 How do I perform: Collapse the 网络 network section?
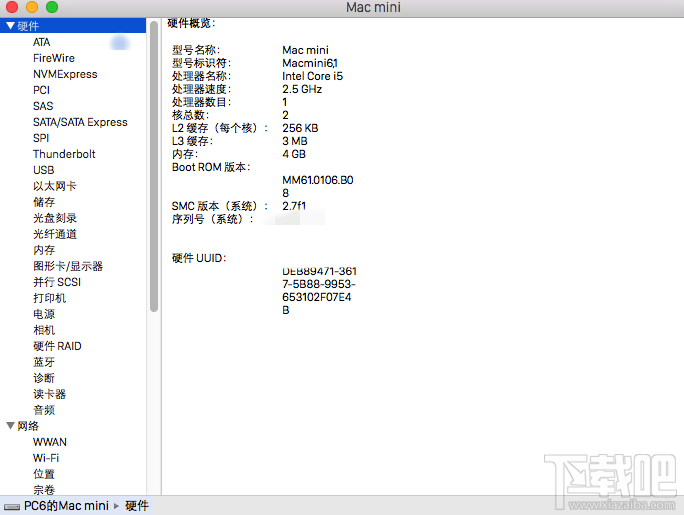click(x=10, y=426)
